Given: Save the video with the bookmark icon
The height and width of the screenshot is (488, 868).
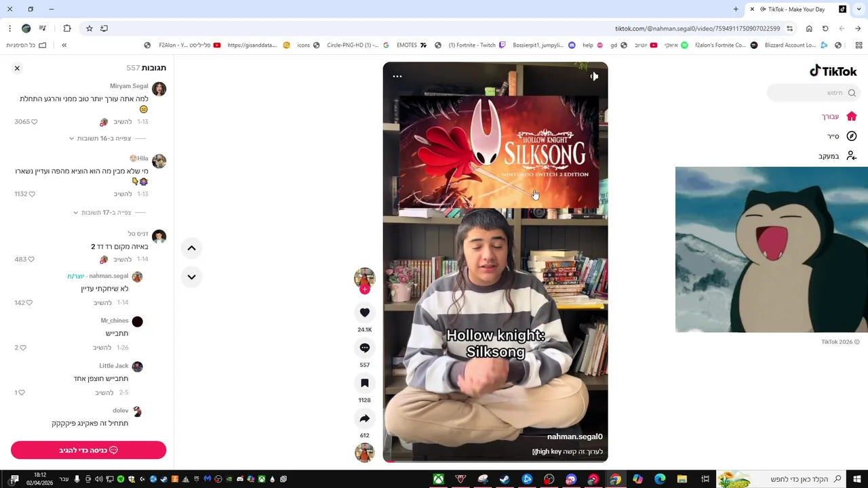Looking at the screenshot, I should pyautogui.click(x=365, y=383).
